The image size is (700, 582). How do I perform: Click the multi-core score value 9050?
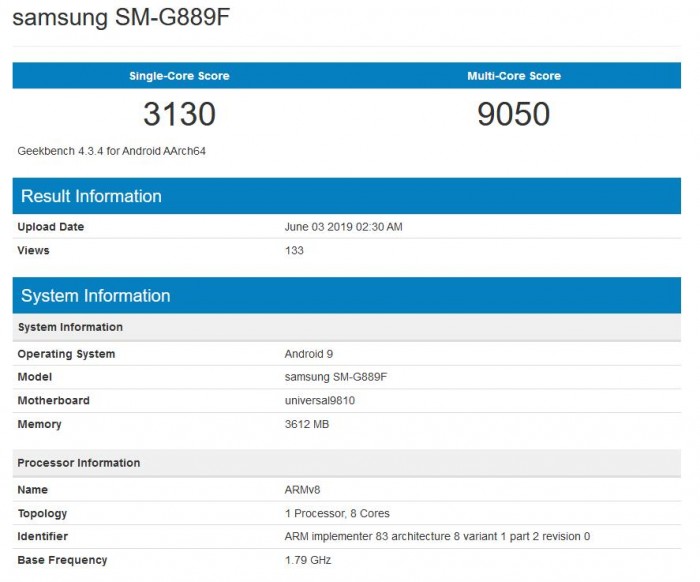point(514,114)
